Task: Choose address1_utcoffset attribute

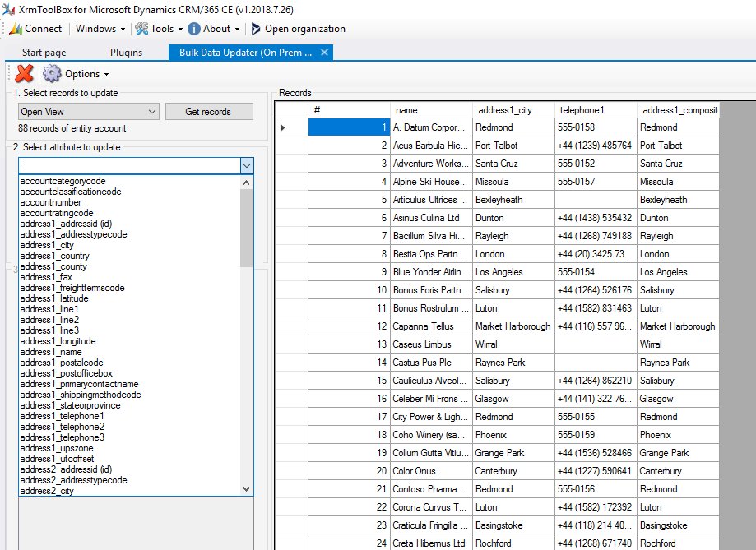Action: point(57,459)
